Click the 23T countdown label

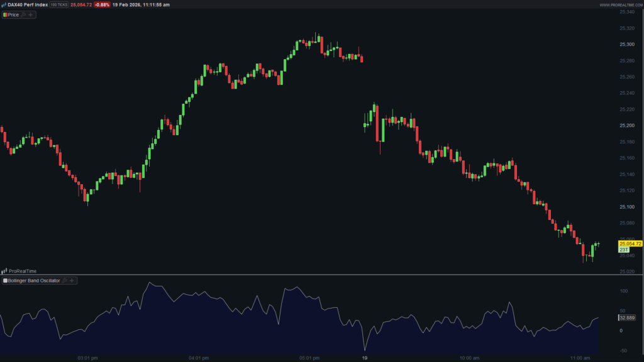623,250
